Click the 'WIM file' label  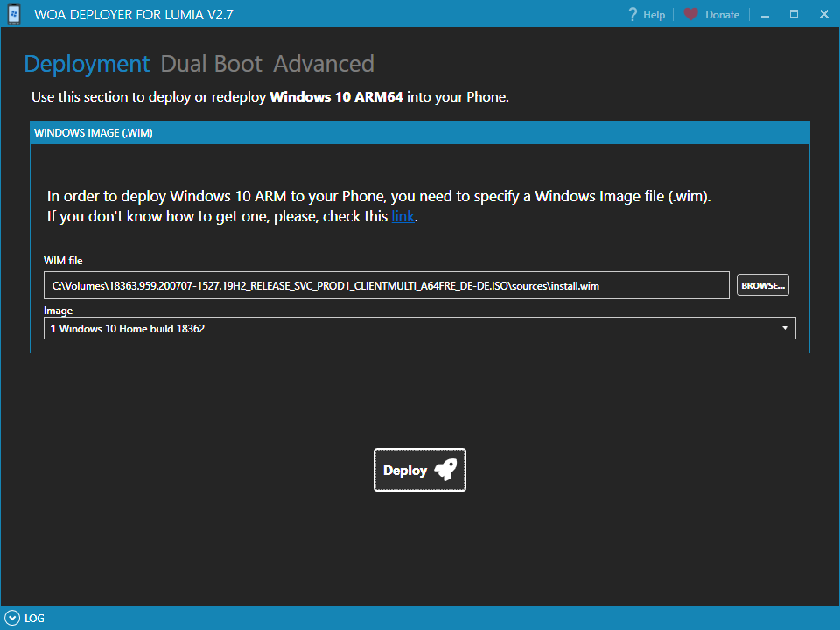coord(63,261)
